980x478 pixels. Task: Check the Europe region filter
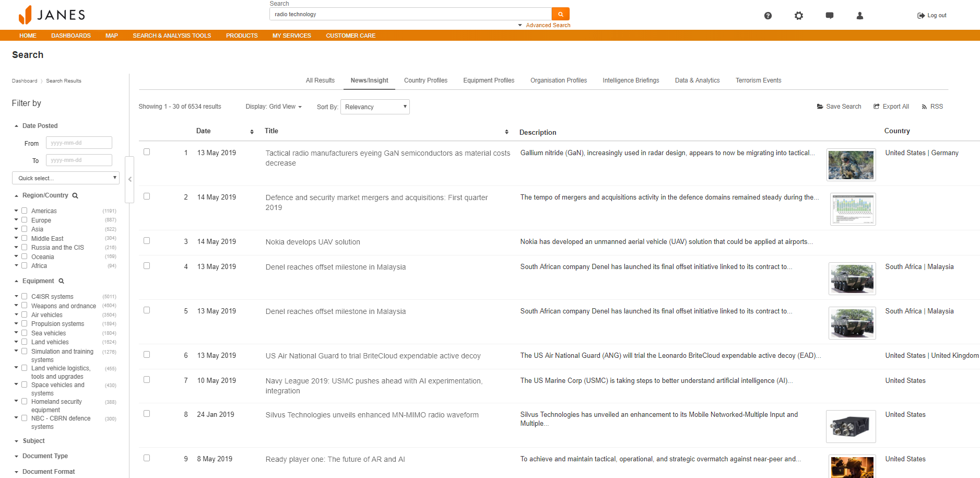[x=24, y=220]
